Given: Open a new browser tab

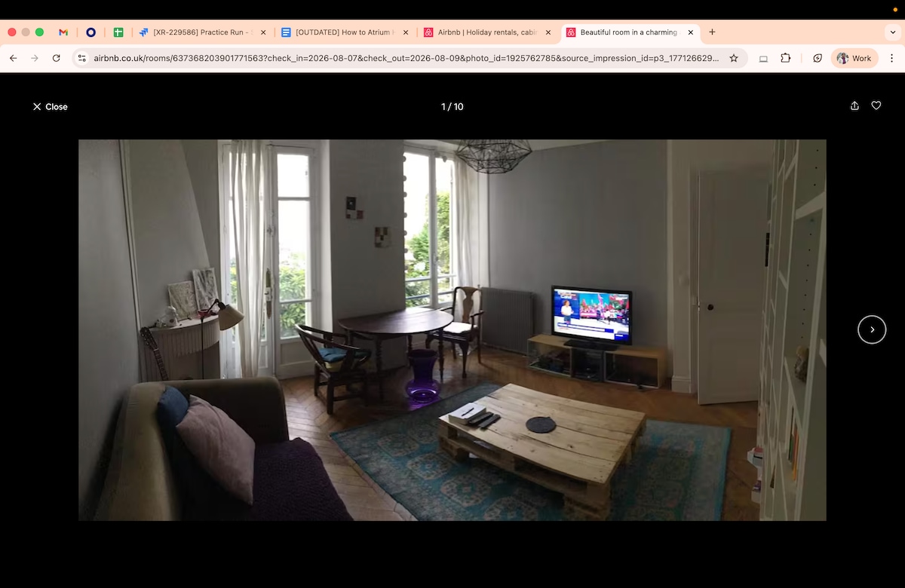Looking at the screenshot, I should click(x=712, y=32).
